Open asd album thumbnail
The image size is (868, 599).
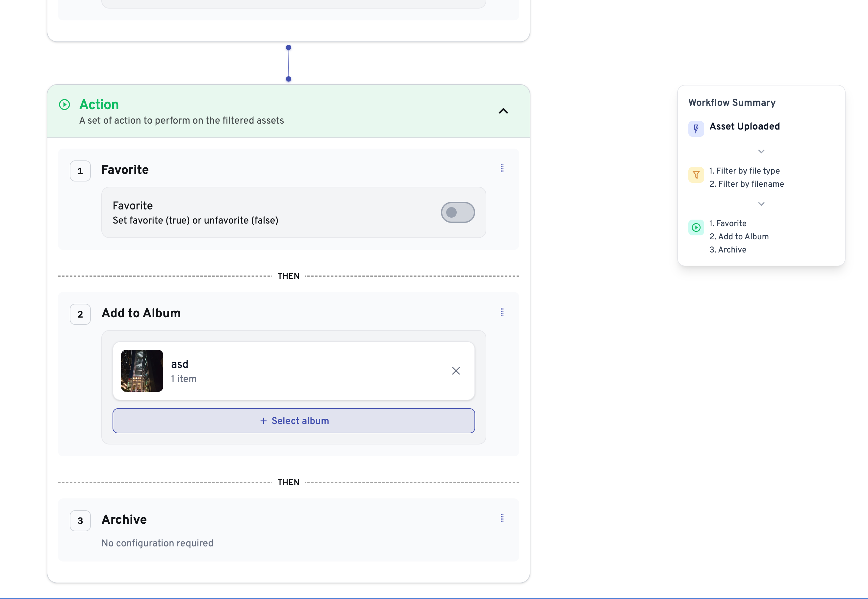click(x=142, y=371)
